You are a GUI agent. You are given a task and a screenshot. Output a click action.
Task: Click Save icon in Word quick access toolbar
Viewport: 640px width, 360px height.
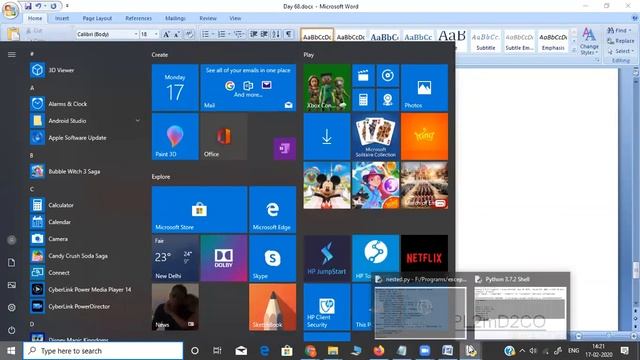tap(28, 6)
